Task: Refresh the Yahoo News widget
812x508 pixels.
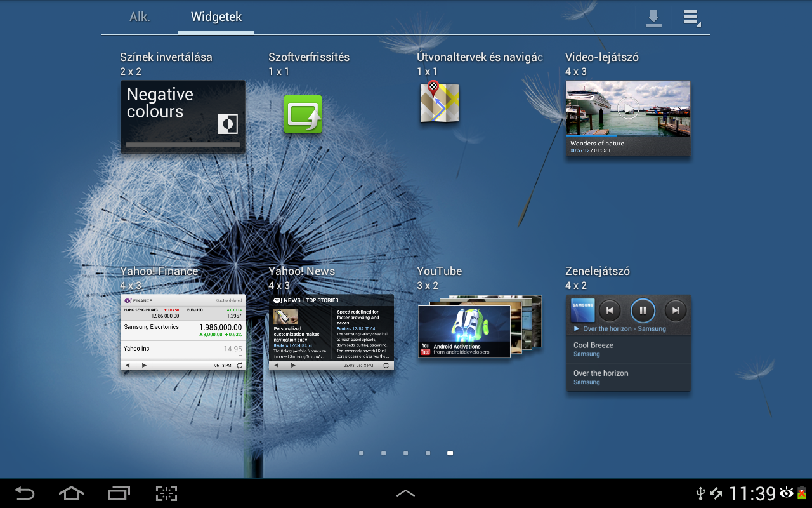Action: click(386, 365)
